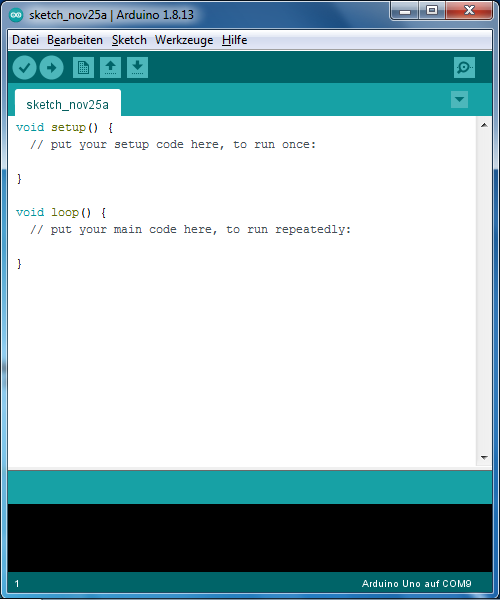Open the Bearbeiten menu
The image size is (500, 600).
pos(75,40)
